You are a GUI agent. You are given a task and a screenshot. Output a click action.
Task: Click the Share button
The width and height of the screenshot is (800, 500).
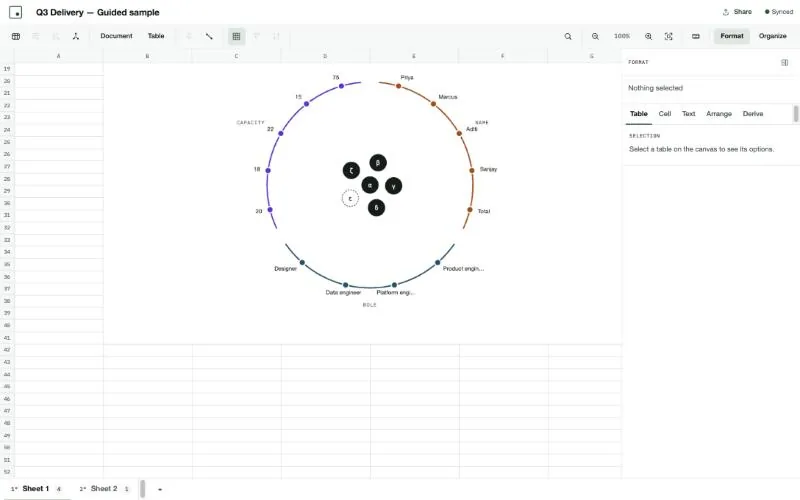pyautogui.click(x=737, y=12)
